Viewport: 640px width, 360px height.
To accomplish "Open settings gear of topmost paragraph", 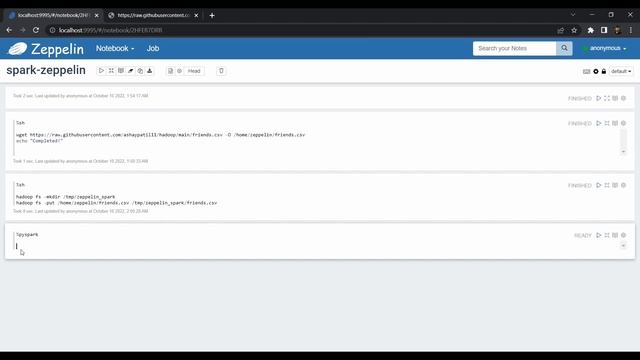I will tap(623, 98).
